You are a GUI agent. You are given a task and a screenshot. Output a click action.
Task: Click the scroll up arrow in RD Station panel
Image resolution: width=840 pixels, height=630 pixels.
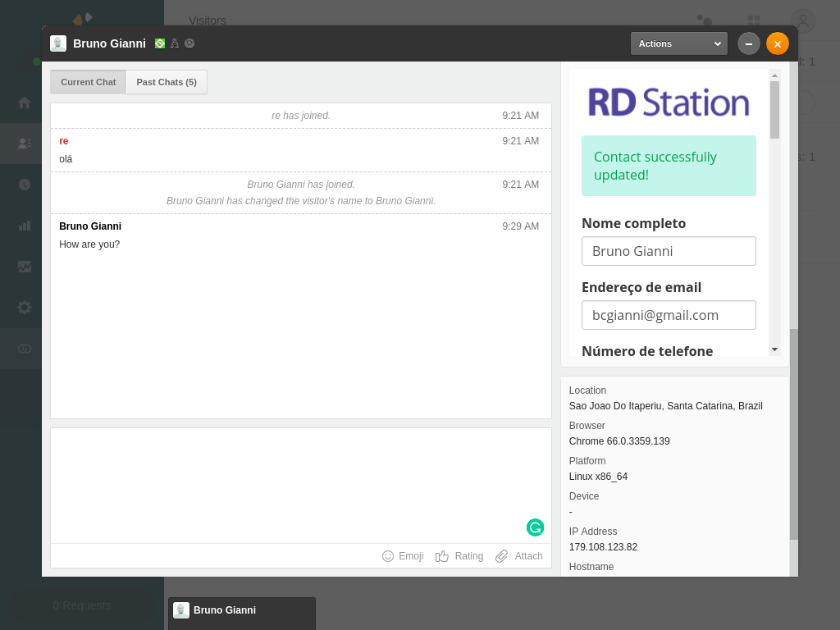tap(774, 75)
